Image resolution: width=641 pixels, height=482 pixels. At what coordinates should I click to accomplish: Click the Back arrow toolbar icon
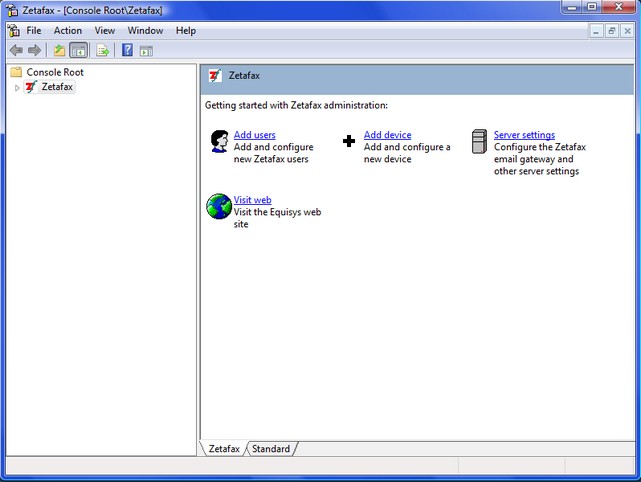coord(16,50)
